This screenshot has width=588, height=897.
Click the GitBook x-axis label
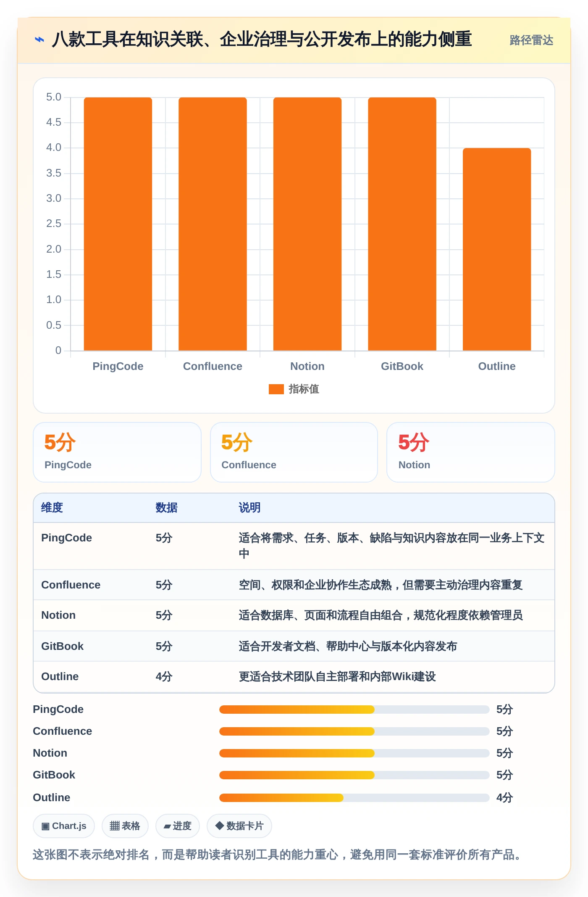point(402,366)
